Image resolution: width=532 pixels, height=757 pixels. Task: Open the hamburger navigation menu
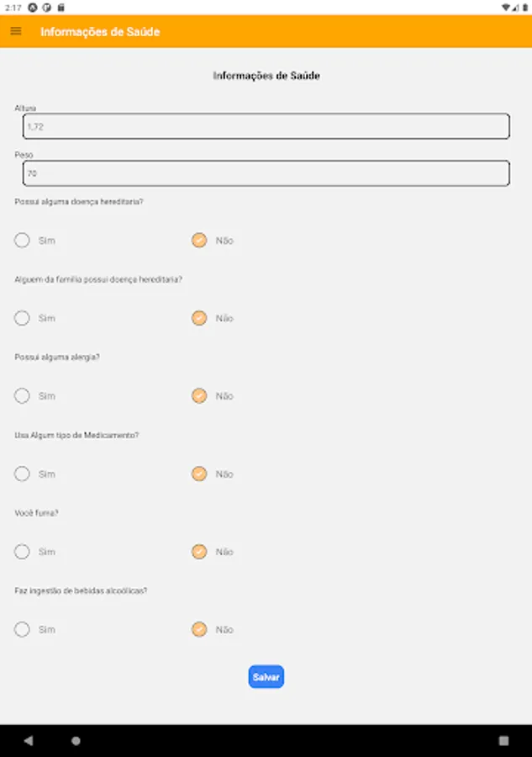point(16,31)
